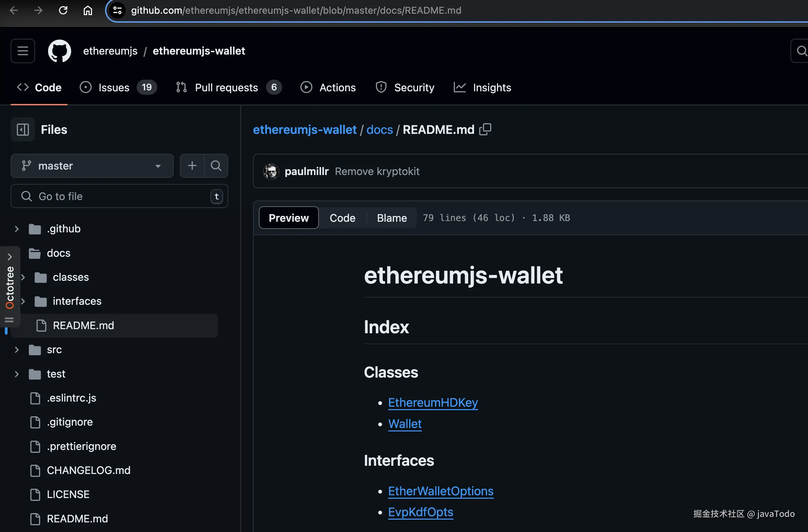Image resolution: width=808 pixels, height=532 pixels.
Task: Open the EtherWalletOptions interface link
Action: click(x=441, y=491)
